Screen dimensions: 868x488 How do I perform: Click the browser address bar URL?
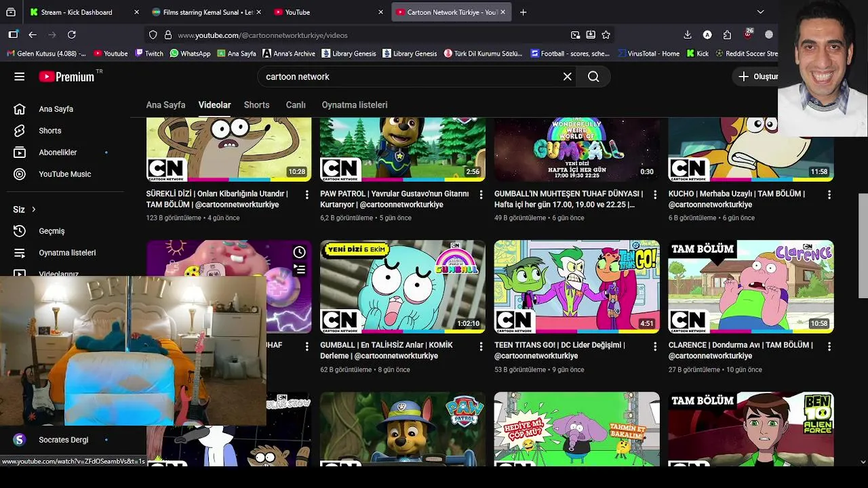pos(263,35)
